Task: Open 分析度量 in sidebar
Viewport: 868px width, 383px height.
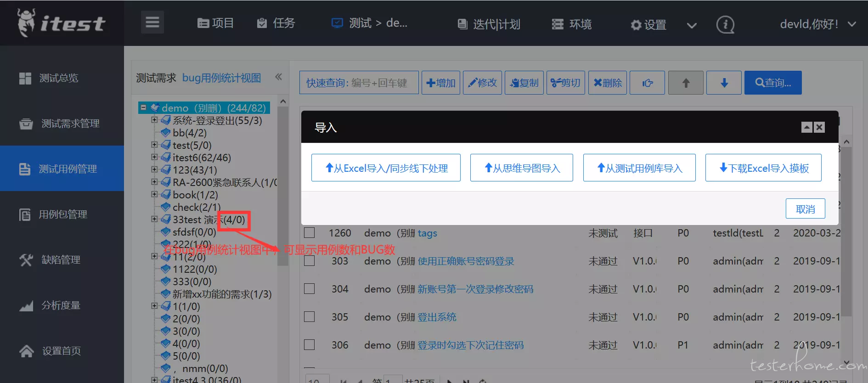Action: 62,305
